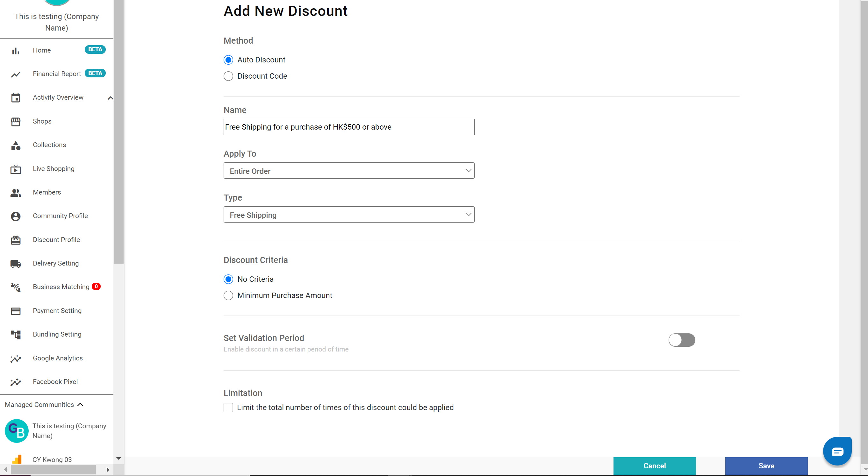The width and height of the screenshot is (868, 476).
Task: Open Members in the sidebar
Action: 47,192
